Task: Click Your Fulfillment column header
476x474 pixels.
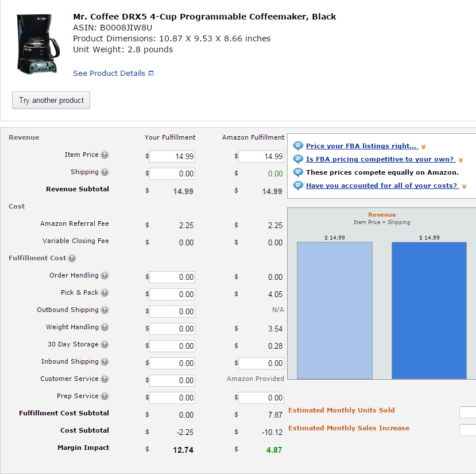Action: click(170, 137)
